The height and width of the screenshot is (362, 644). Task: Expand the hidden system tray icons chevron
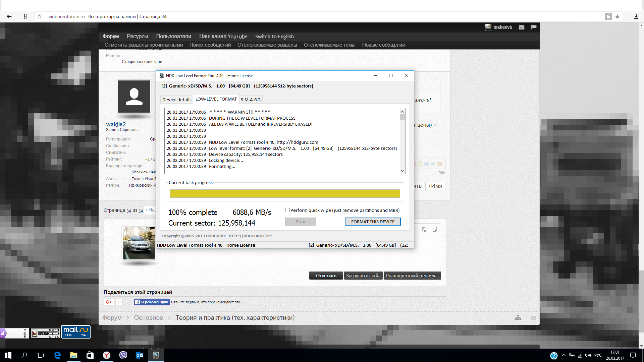coord(563,355)
